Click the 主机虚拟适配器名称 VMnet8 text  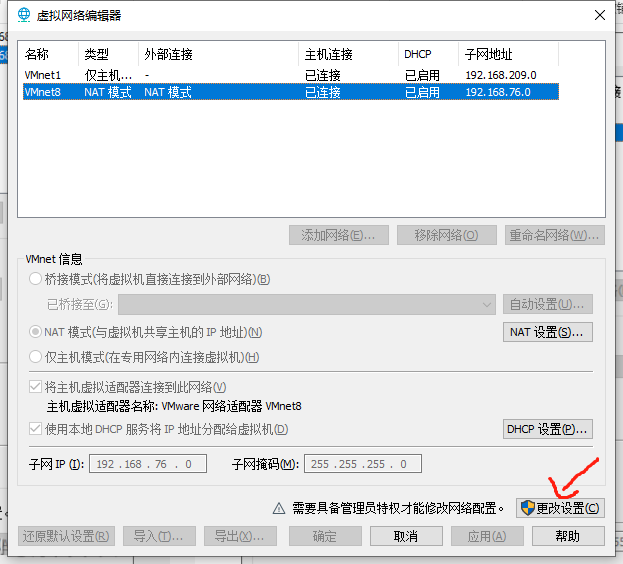[x=174, y=406]
